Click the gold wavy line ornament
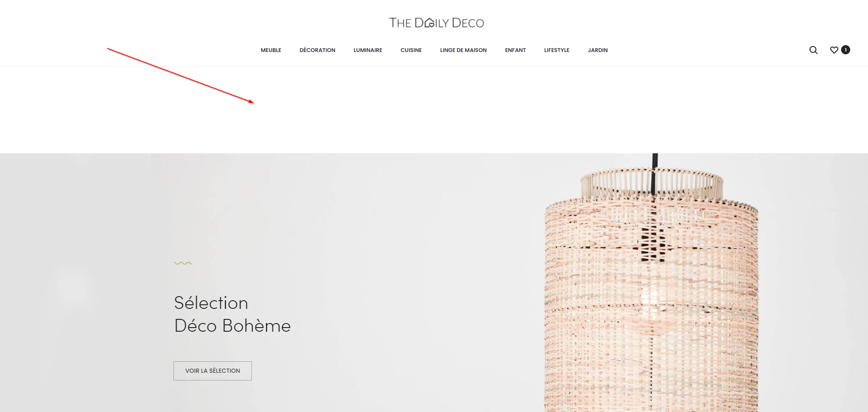The width and height of the screenshot is (868, 412). [183, 263]
